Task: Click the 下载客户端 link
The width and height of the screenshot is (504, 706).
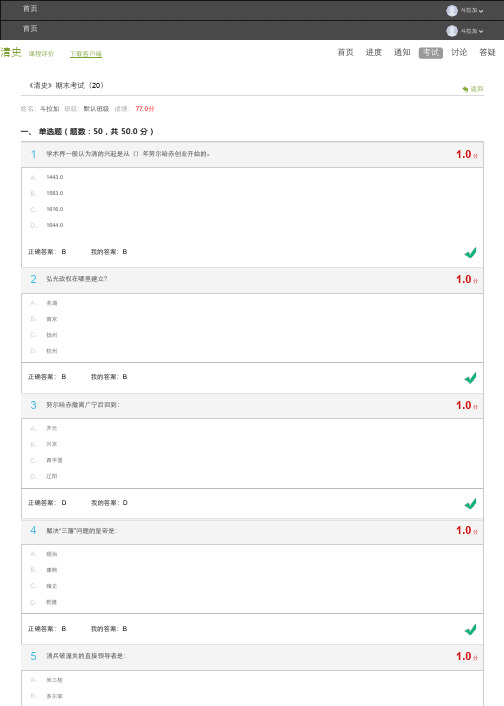Action: pyautogui.click(x=86, y=54)
